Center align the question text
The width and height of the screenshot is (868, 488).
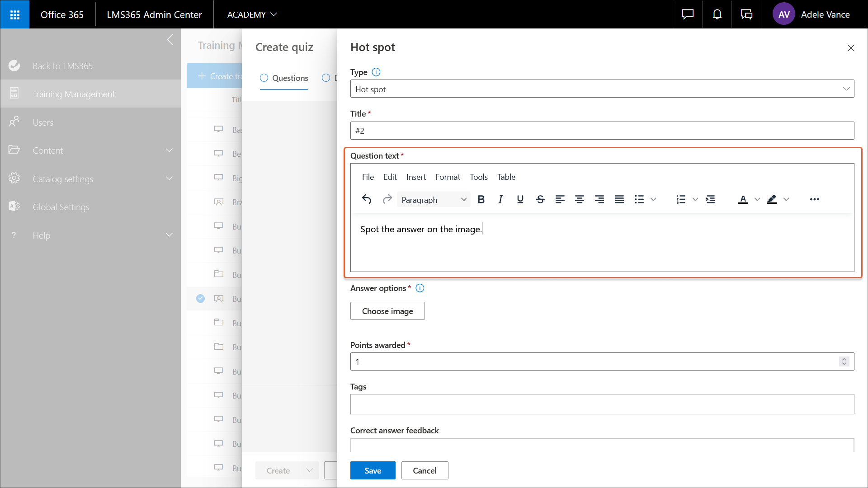(579, 199)
